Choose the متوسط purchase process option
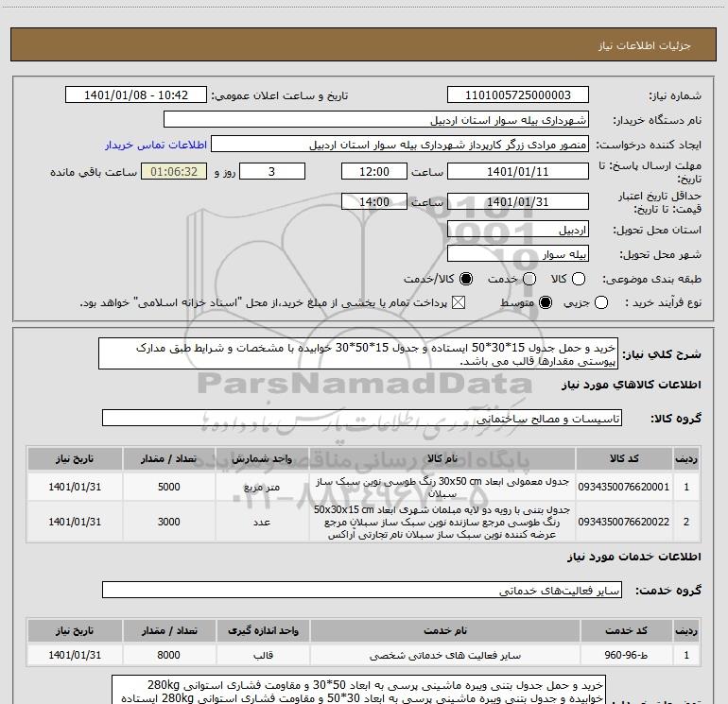Image resolution: width=728 pixels, height=704 pixels. (x=546, y=302)
